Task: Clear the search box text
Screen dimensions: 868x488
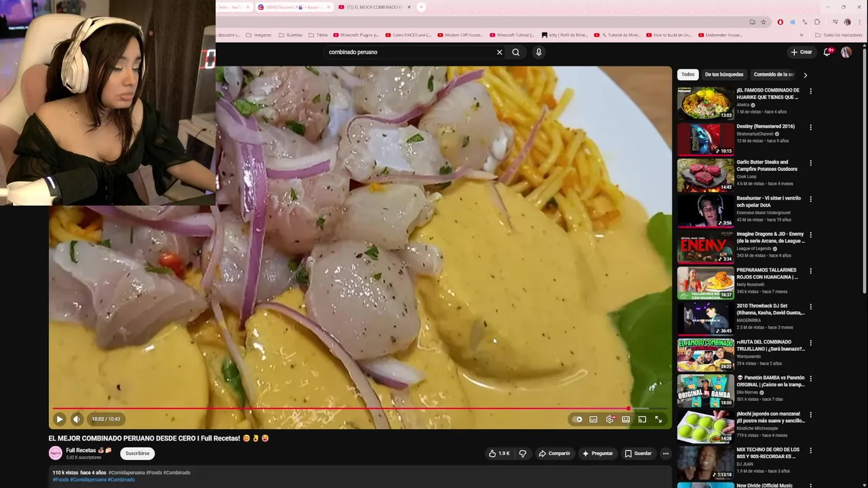Action: (500, 52)
